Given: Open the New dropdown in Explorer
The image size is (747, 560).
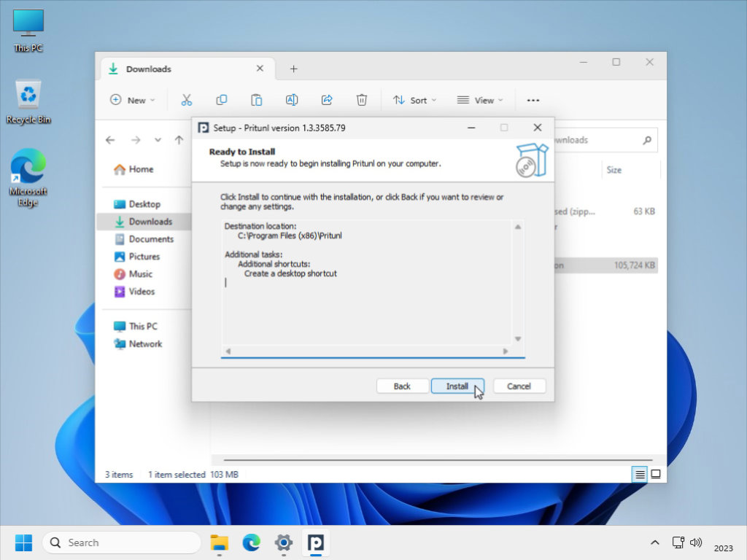Looking at the screenshot, I should pos(133,100).
